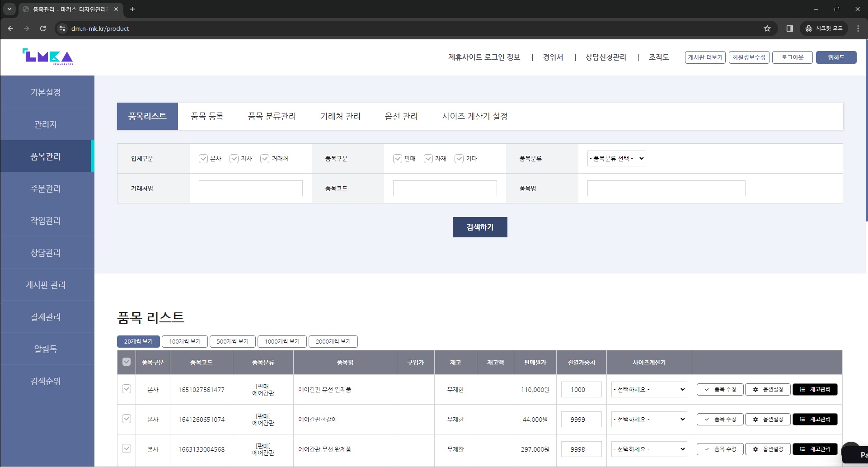Open the Chrome three-dot menu
The width and height of the screenshot is (868, 467).
point(858,28)
